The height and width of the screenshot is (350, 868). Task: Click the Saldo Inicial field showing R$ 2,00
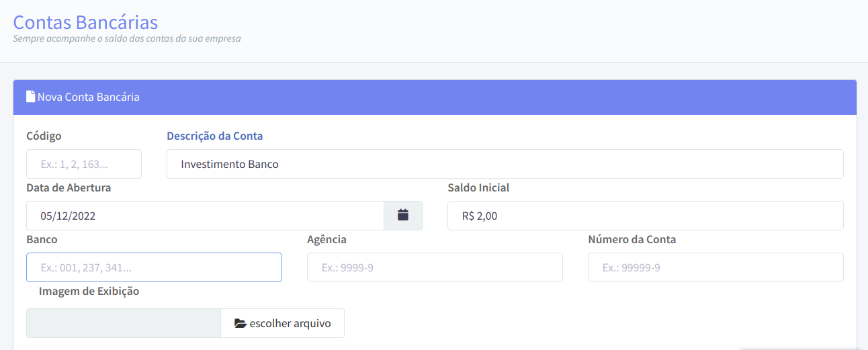coord(645,216)
